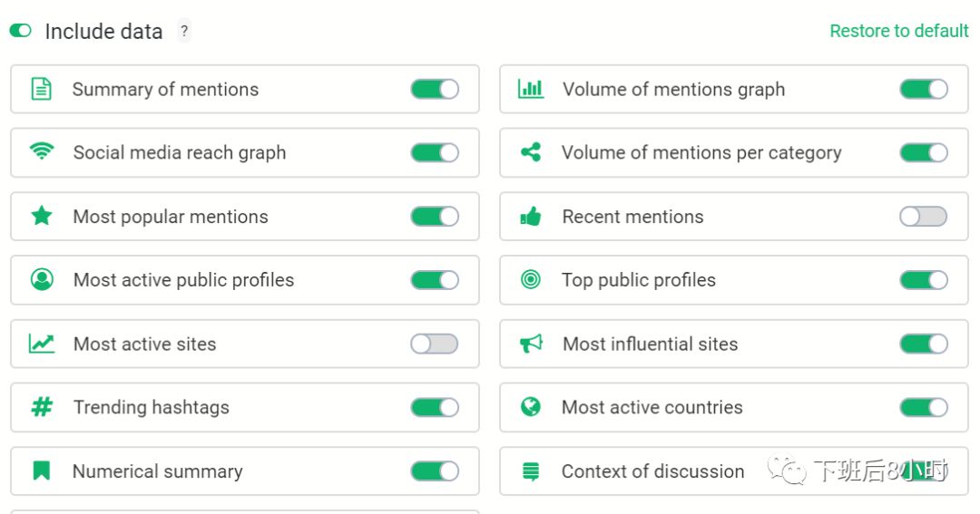Click the Most popular mentions star icon
Viewport: 980px width, 514px height.
42,216
